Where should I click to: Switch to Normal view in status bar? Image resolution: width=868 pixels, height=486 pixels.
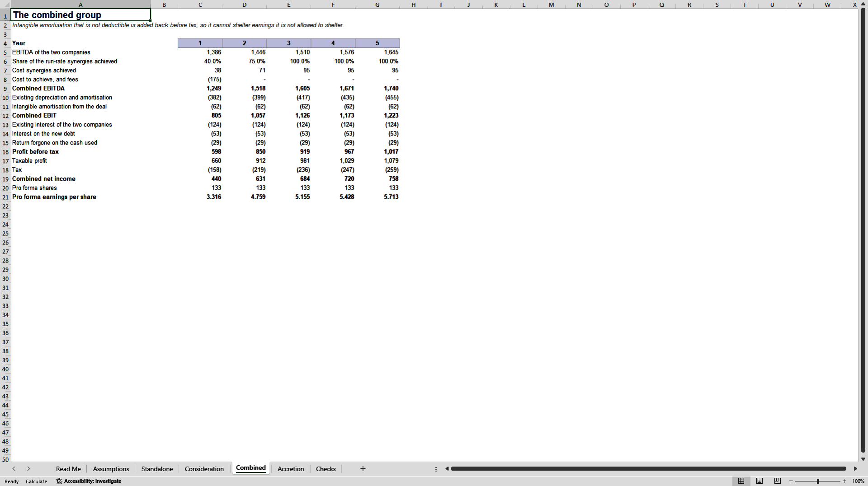pyautogui.click(x=741, y=481)
